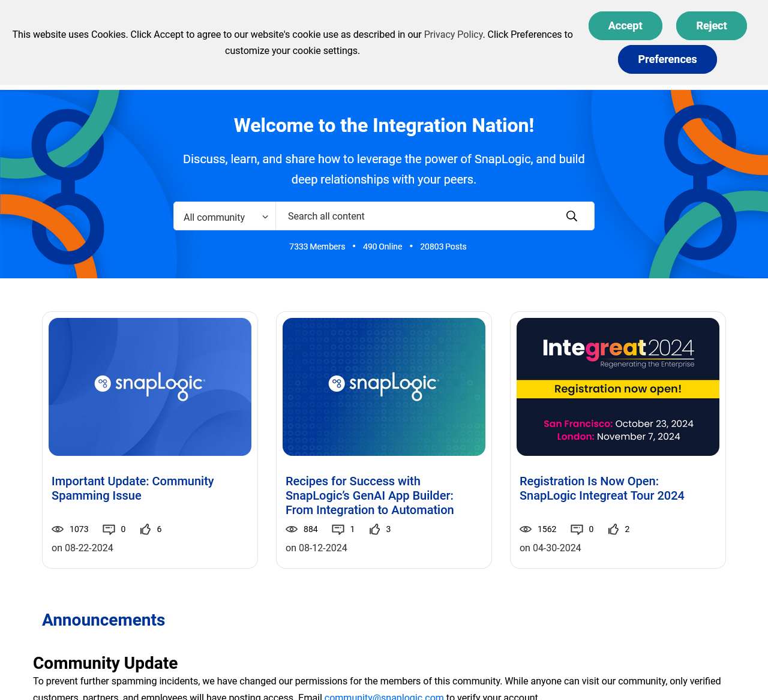This screenshot has width=768, height=700.
Task: Click community@snaplogic.com email link
Action: [384, 696]
